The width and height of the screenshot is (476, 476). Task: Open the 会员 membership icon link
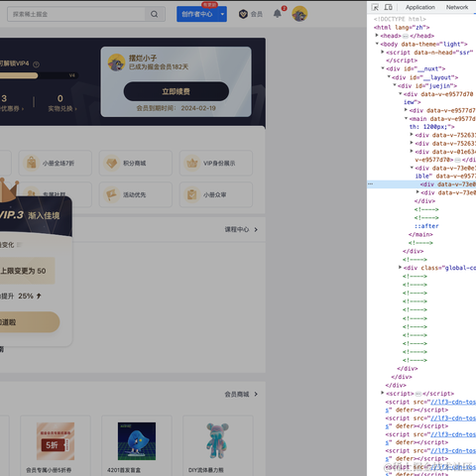coord(250,14)
